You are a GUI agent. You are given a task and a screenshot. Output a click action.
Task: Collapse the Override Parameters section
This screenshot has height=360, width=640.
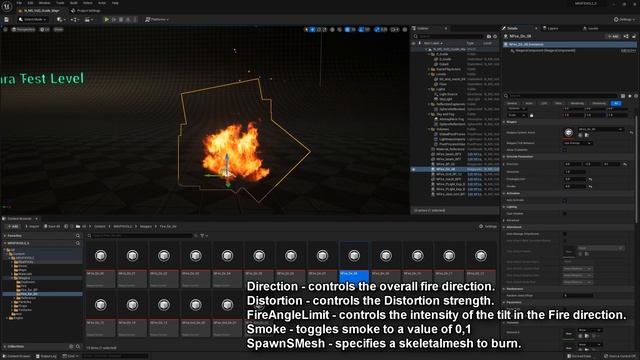pos(504,157)
